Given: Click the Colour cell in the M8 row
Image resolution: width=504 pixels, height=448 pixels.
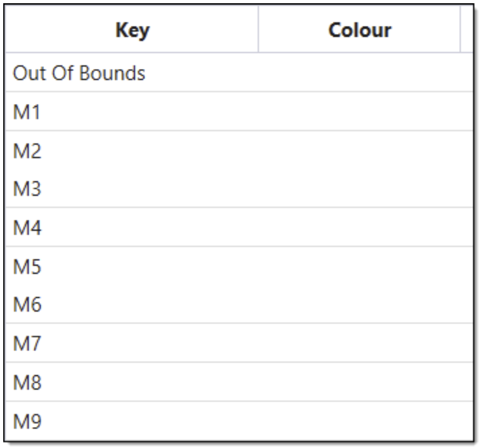Looking at the screenshot, I should coord(359,383).
